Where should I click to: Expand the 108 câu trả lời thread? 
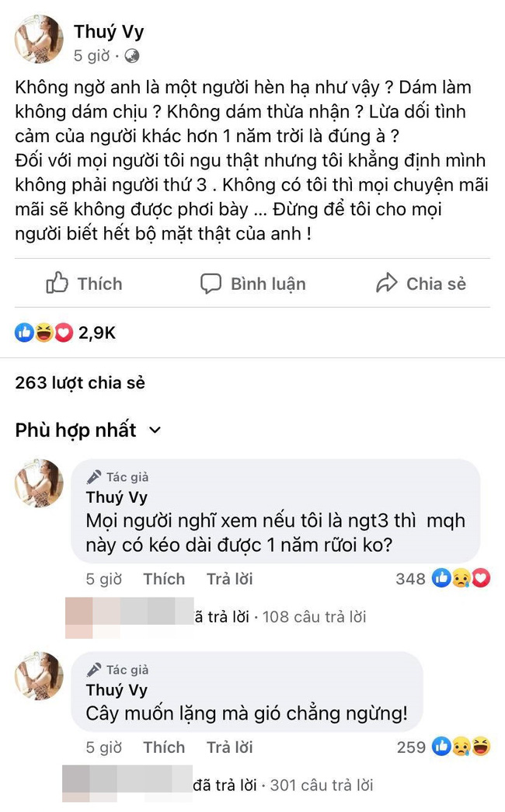pyautogui.click(x=314, y=617)
